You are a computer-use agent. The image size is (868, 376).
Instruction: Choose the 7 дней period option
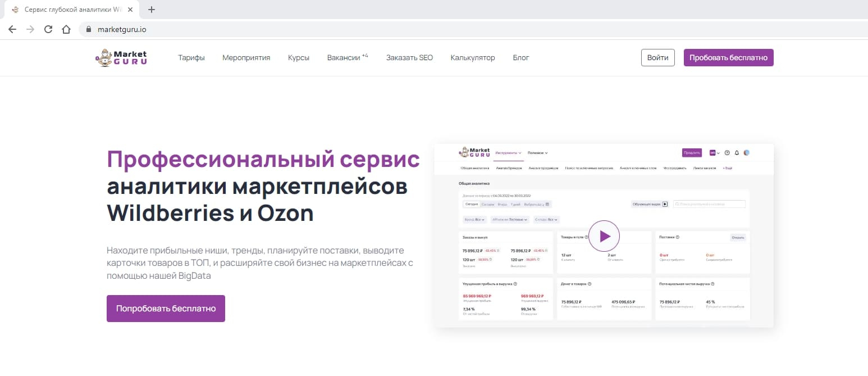515,204
